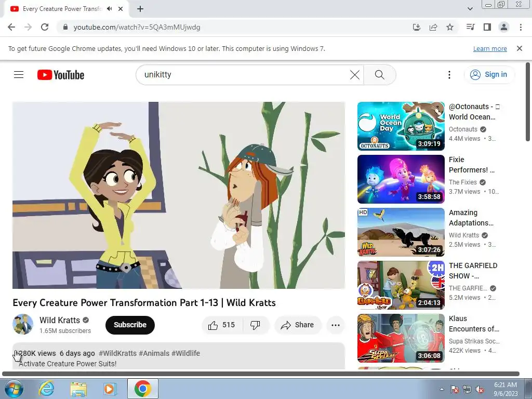Close the Every Creature Power tab
Viewport: 532px width, 399px height.
pos(121,9)
